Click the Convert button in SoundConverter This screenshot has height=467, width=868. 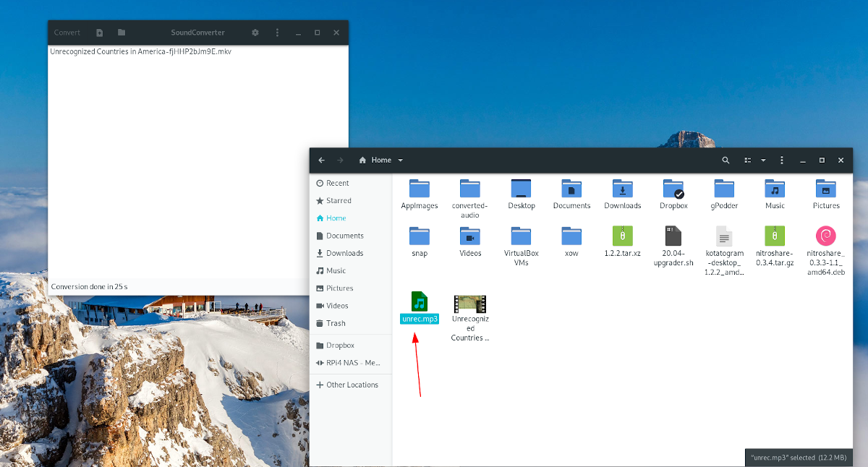click(67, 33)
